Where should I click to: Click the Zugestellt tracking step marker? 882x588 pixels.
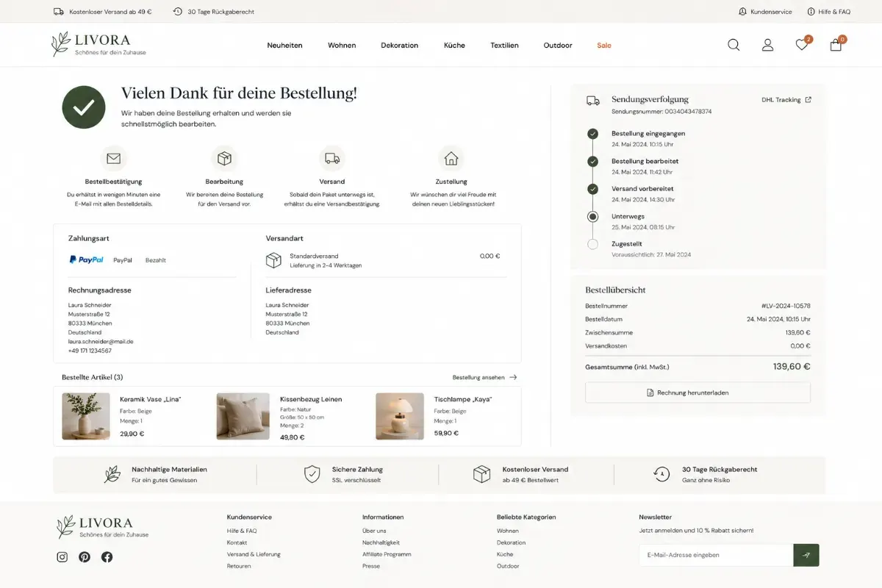coord(592,244)
